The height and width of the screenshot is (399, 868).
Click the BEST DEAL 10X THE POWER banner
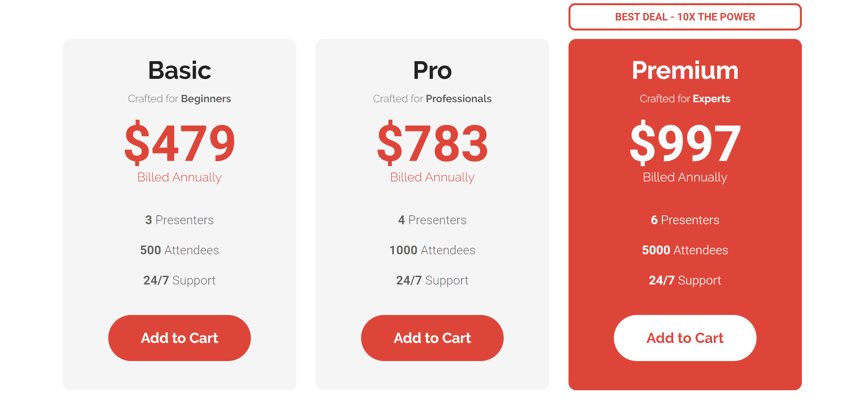tap(685, 17)
